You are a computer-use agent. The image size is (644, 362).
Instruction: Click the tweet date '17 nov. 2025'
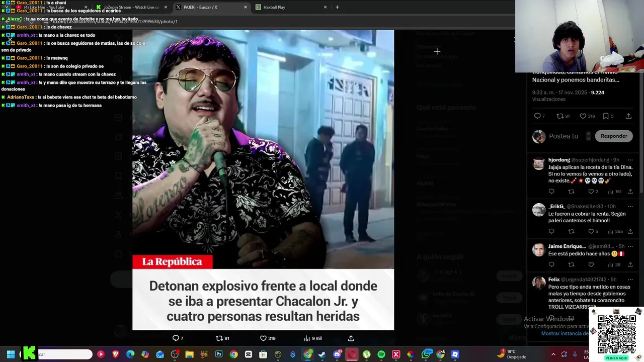(x=572, y=93)
